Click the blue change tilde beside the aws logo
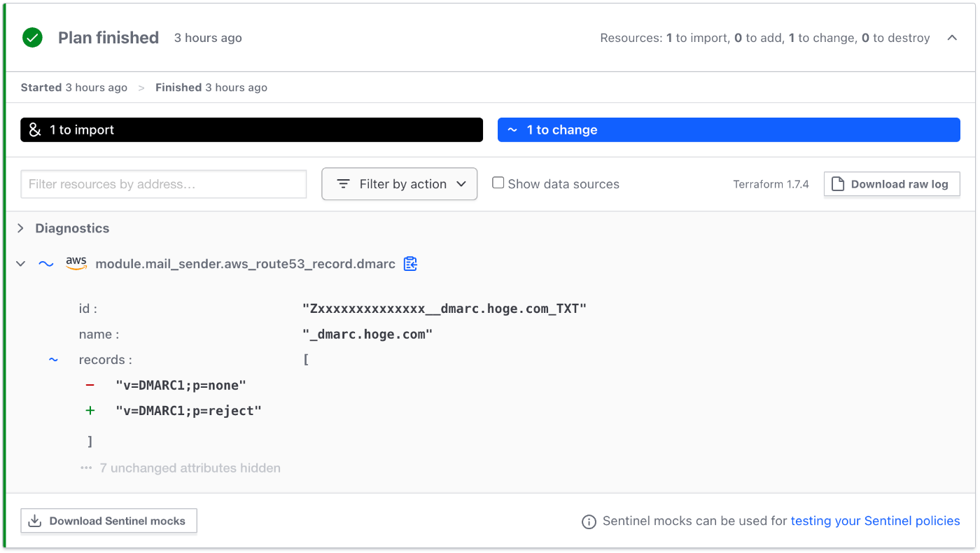Screen dimensions: 980x553 tap(46, 264)
